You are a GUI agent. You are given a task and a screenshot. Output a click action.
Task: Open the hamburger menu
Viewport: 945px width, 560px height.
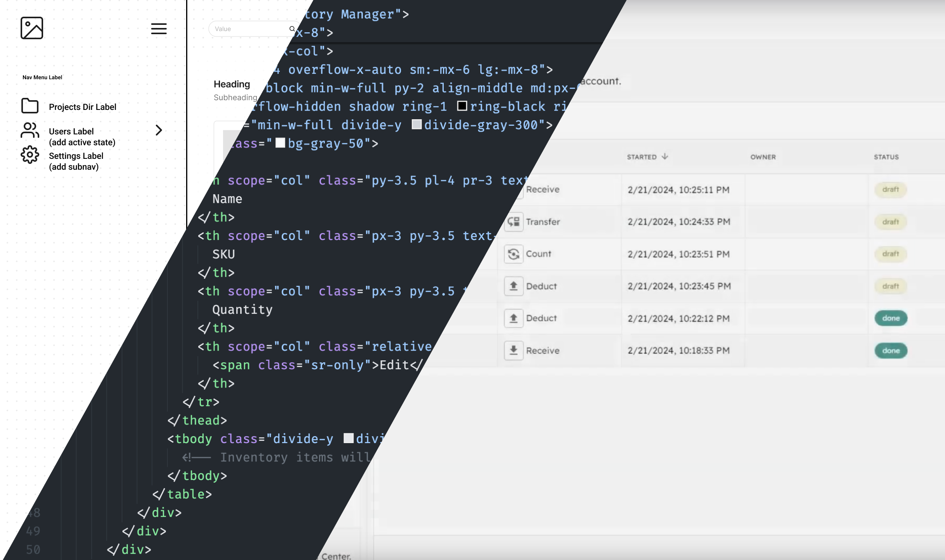coord(159,28)
